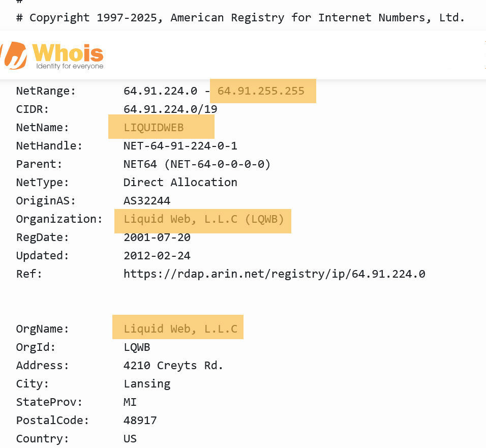Click the 'Whois' brand wordmark

coord(68,53)
